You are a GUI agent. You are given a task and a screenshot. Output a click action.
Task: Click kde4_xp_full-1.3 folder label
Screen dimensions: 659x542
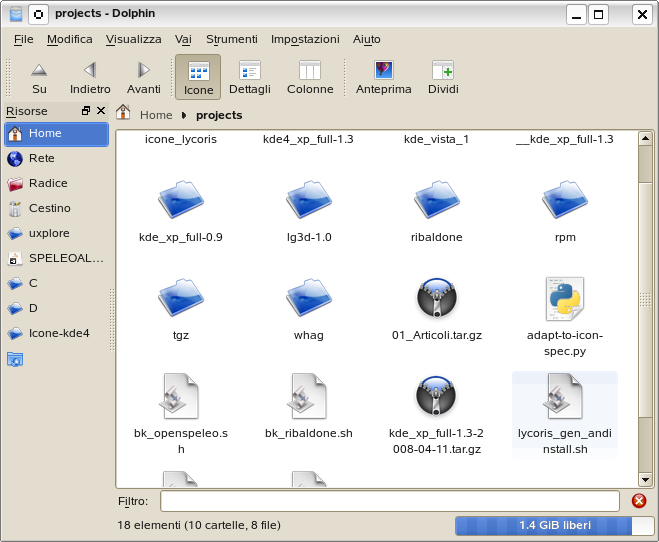coord(308,139)
